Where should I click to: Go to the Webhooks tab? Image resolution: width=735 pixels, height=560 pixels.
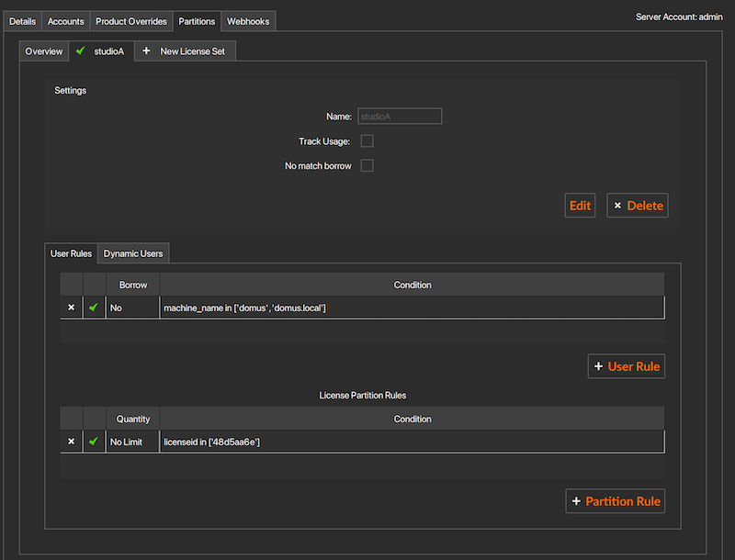(248, 21)
